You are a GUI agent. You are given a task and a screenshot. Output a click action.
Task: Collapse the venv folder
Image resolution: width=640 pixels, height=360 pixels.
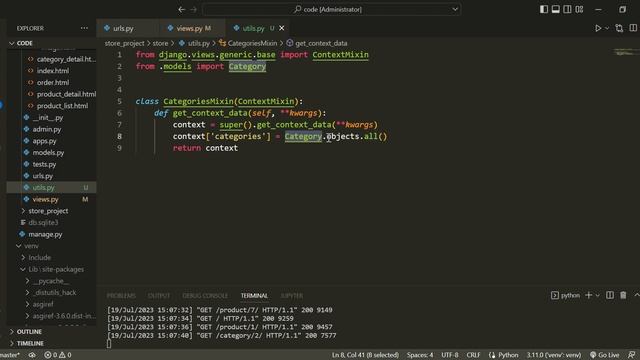(31, 246)
